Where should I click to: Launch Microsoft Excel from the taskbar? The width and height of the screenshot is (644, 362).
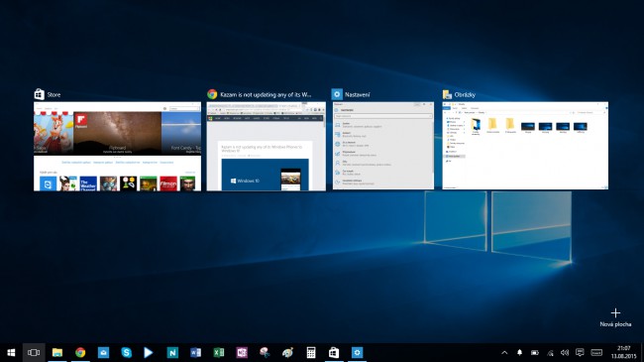pos(219,352)
